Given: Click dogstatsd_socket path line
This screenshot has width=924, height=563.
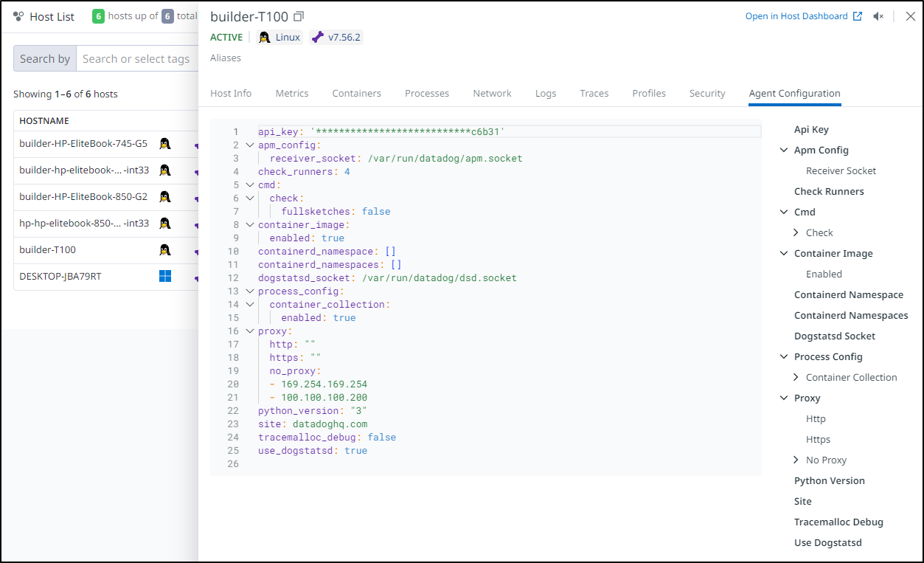Looking at the screenshot, I should click(x=387, y=278).
